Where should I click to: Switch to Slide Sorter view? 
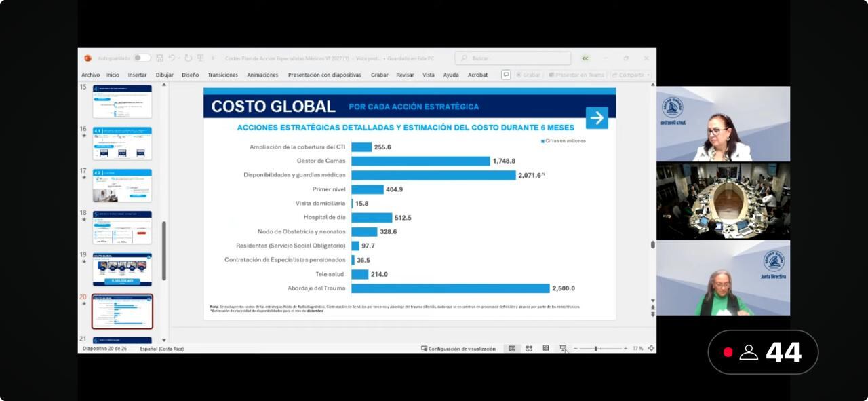pos(529,349)
